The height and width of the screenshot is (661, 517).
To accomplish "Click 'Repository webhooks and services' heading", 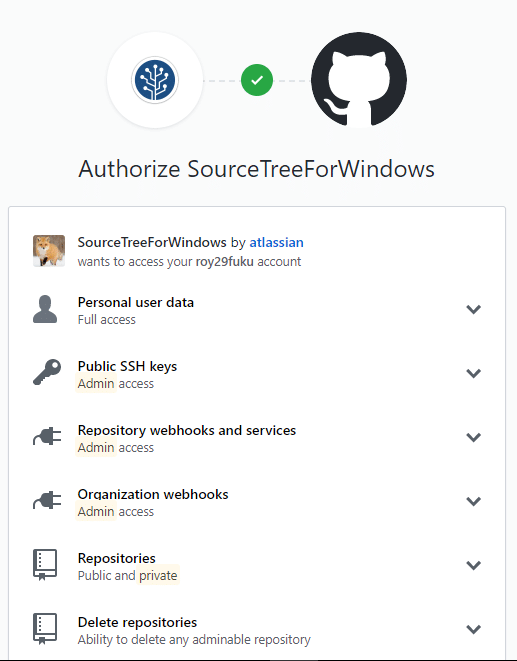I will 187,430.
